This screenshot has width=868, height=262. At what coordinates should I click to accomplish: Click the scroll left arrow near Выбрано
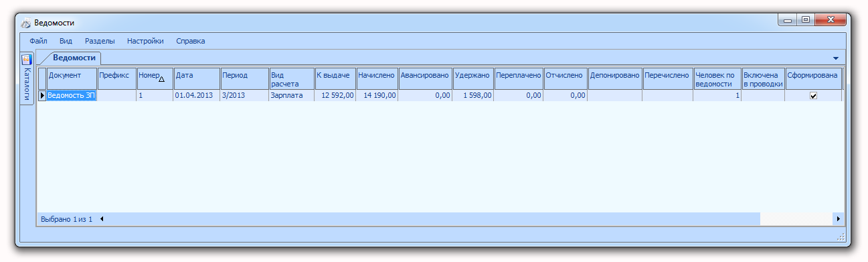(x=102, y=218)
